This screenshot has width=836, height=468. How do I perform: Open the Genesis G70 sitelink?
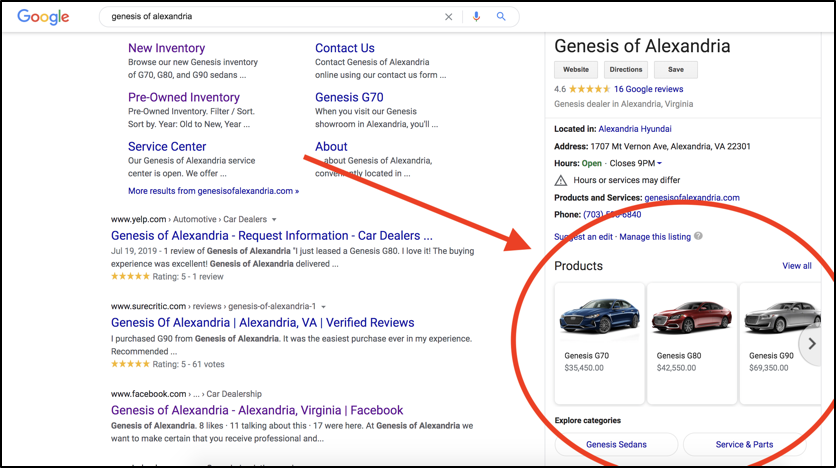click(x=349, y=97)
